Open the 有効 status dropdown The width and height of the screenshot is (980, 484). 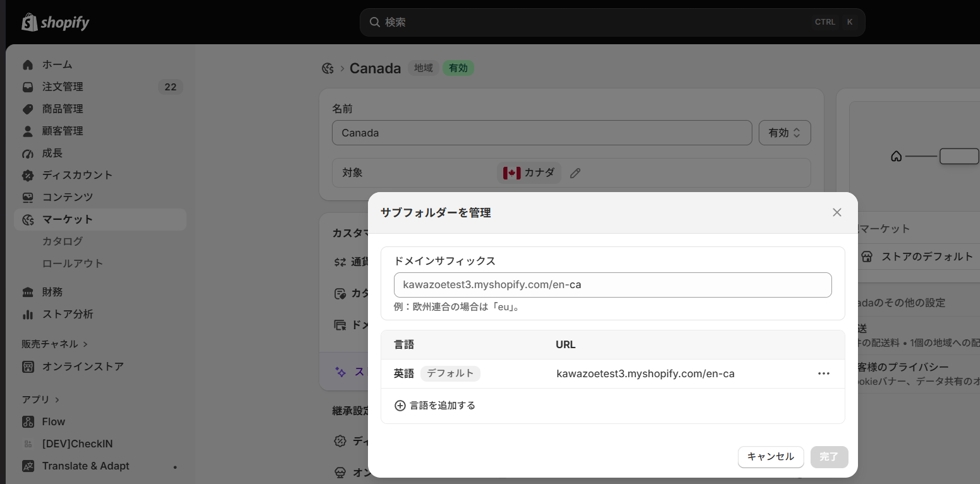(785, 133)
